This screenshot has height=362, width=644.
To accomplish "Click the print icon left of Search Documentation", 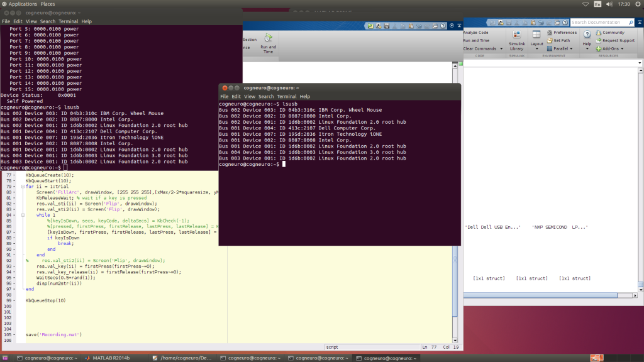I will pyautogui.click(x=557, y=23).
